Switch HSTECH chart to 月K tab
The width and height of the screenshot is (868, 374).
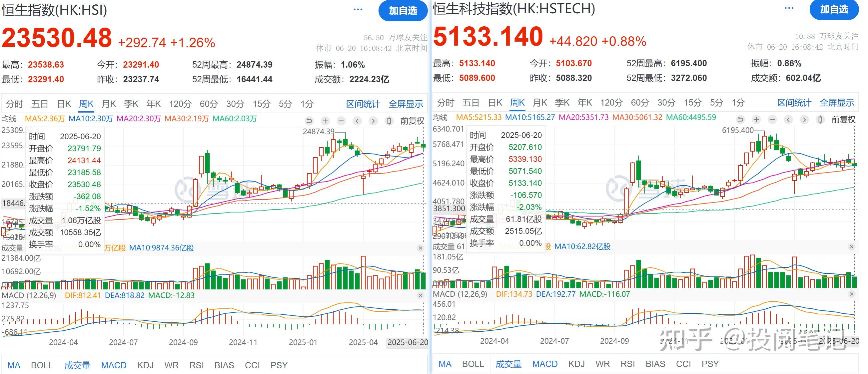(x=540, y=103)
